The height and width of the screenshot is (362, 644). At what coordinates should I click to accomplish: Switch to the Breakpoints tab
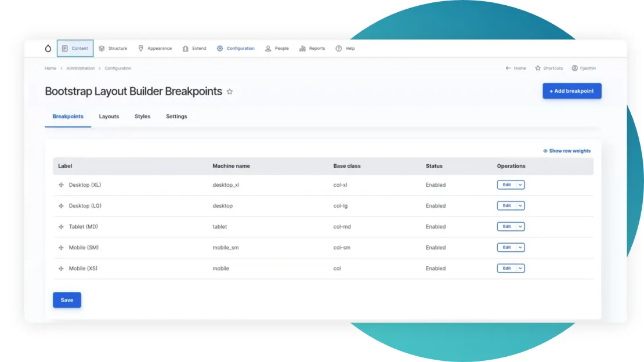pyautogui.click(x=68, y=117)
